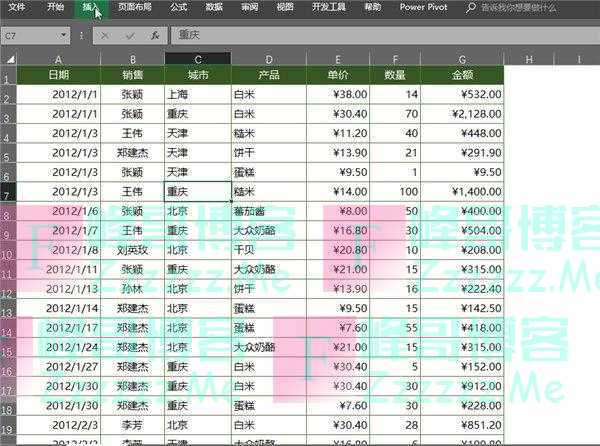Screen dimensions: 600x446
Task: Open the 插入 ribbon tab
Action: (91, 7)
